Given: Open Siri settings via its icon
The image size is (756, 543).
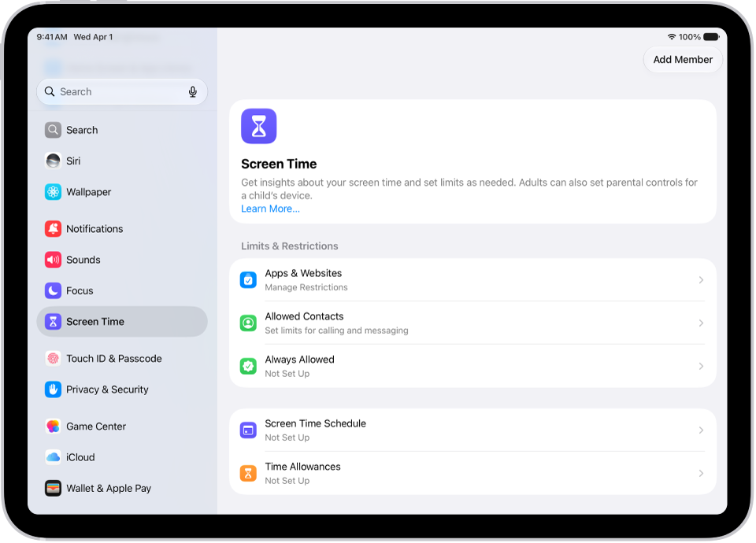Looking at the screenshot, I should coord(53,161).
